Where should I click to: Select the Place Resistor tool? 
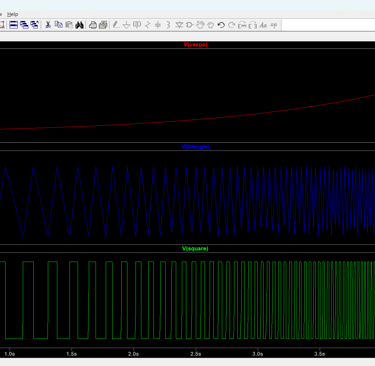(148, 25)
